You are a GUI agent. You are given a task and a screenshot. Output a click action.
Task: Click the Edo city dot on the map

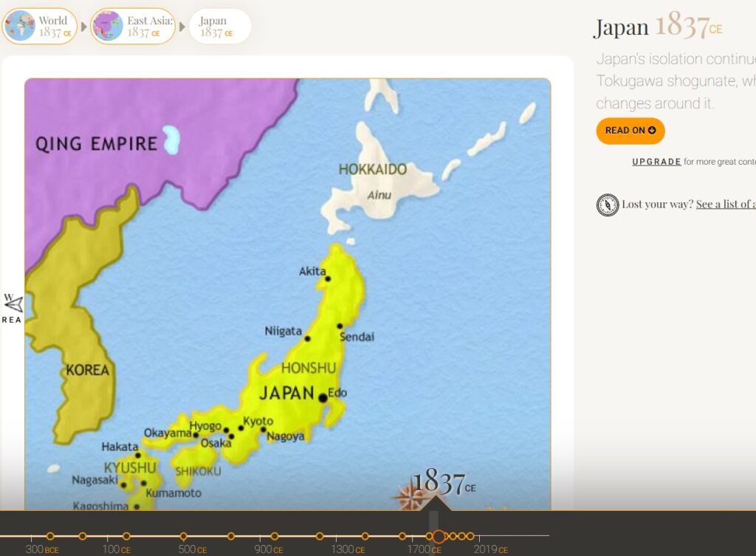pos(323,398)
